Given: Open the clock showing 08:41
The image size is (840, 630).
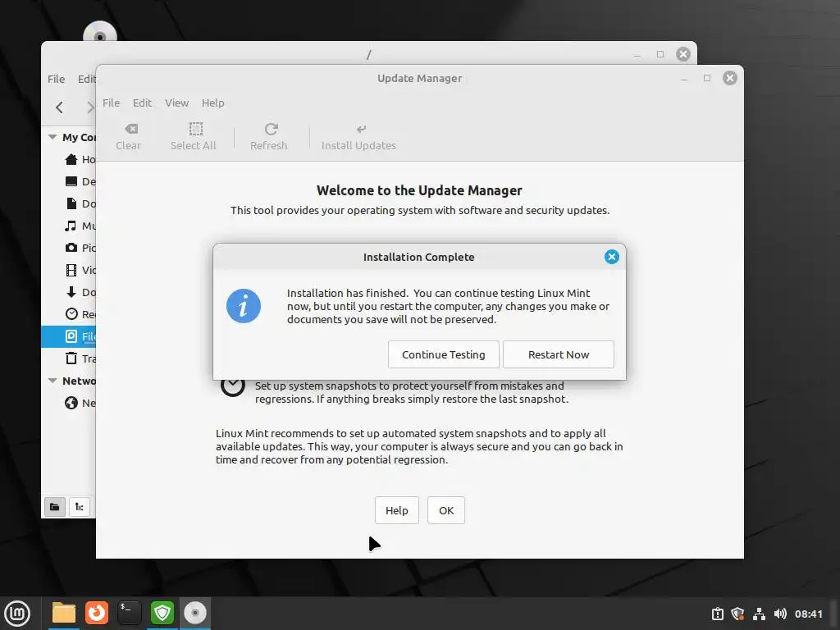Looking at the screenshot, I should click(x=808, y=614).
